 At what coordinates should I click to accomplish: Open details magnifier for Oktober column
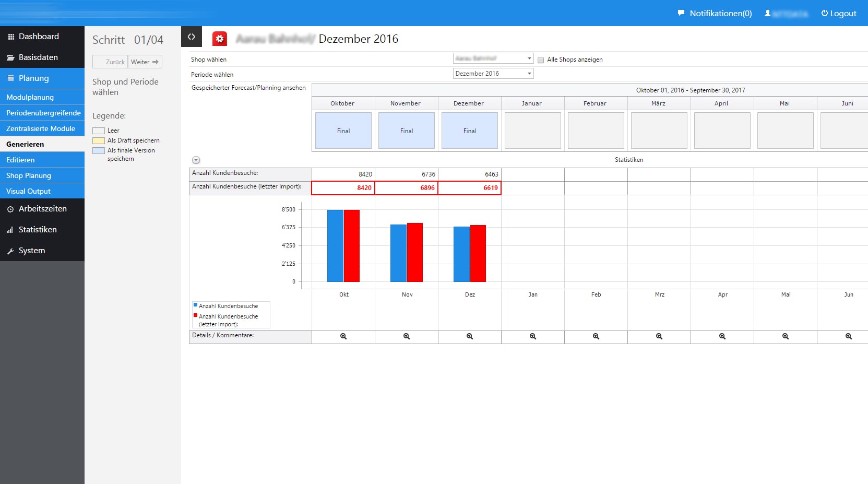[343, 337]
